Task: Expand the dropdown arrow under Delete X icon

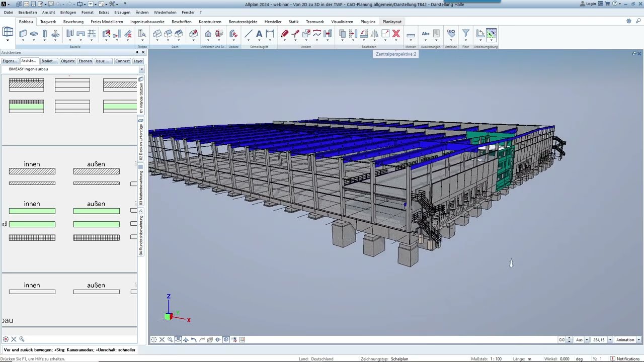Action: (396, 40)
